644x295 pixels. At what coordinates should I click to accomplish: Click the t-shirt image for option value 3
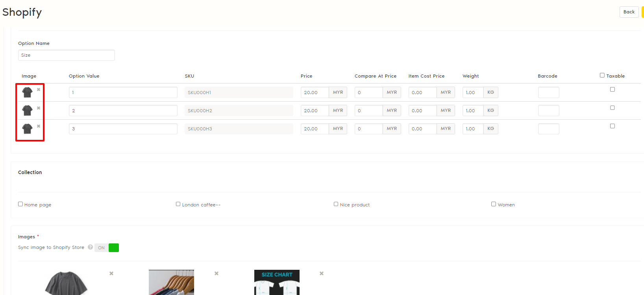(27, 128)
